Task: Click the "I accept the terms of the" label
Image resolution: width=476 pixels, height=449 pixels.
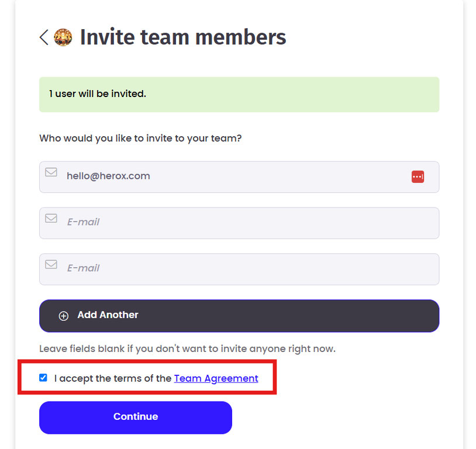Action: point(113,378)
